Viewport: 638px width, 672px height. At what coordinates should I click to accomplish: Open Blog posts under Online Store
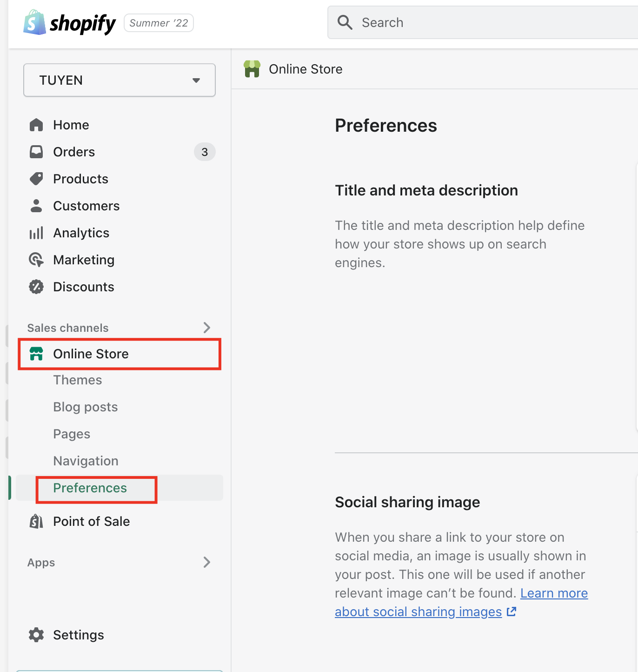[86, 407]
